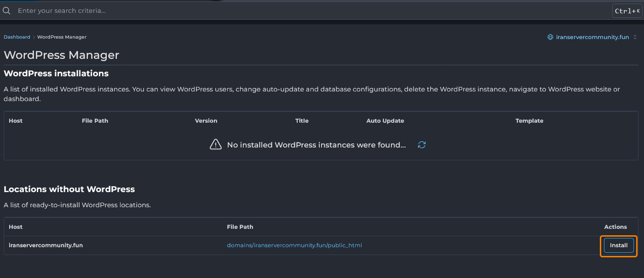The width and height of the screenshot is (644, 278).
Task: Refresh the list of WordPress installations
Action: point(421,144)
